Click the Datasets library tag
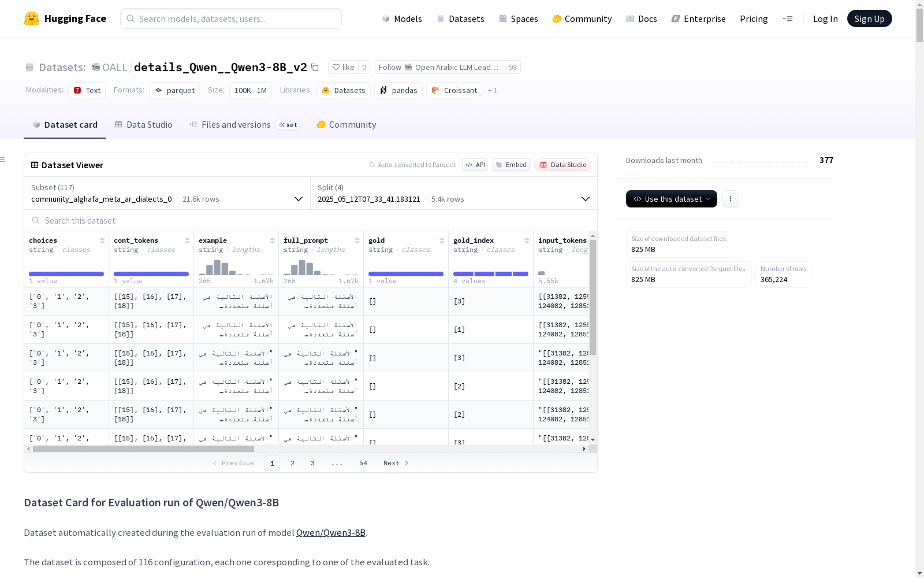The height and width of the screenshot is (578, 924). [x=344, y=90]
